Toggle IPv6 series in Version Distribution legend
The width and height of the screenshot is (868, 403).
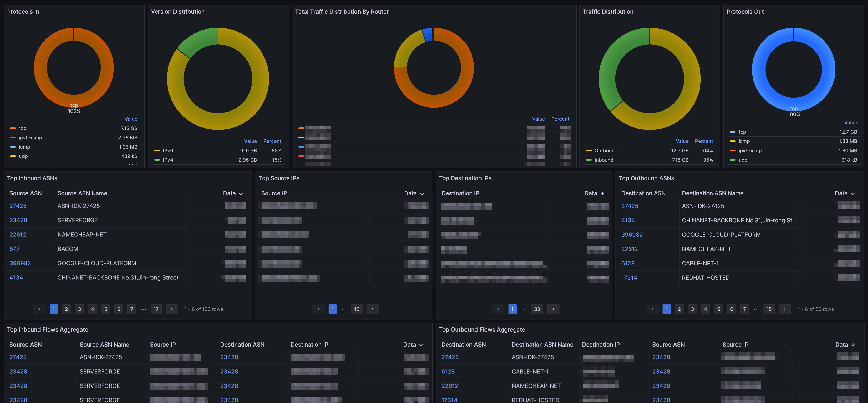pos(168,150)
